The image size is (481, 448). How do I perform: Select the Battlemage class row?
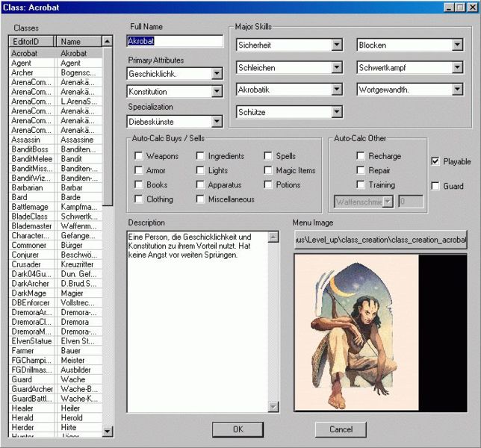click(56, 207)
